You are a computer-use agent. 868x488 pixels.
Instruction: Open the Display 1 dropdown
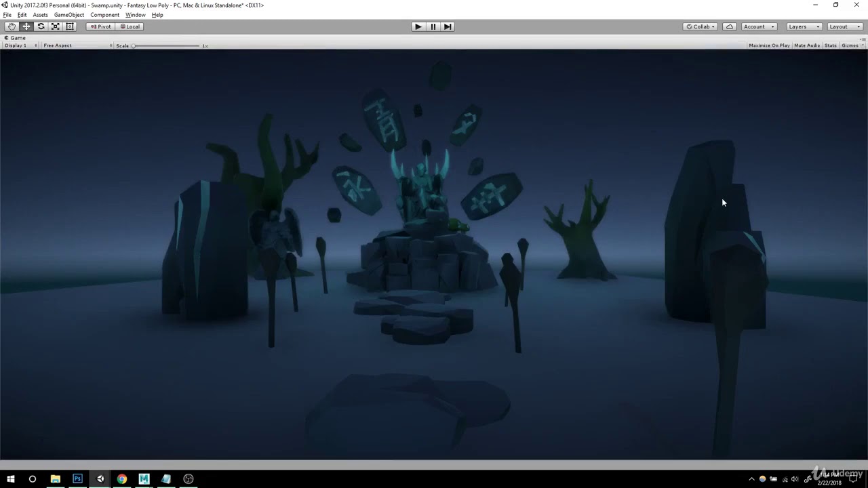[x=21, y=45]
